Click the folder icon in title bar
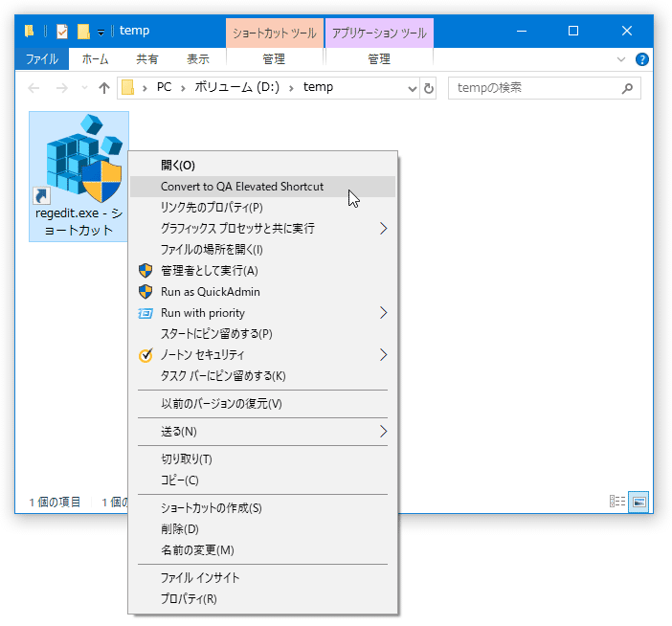This screenshot has width=672, height=626. tap(29, 31)
